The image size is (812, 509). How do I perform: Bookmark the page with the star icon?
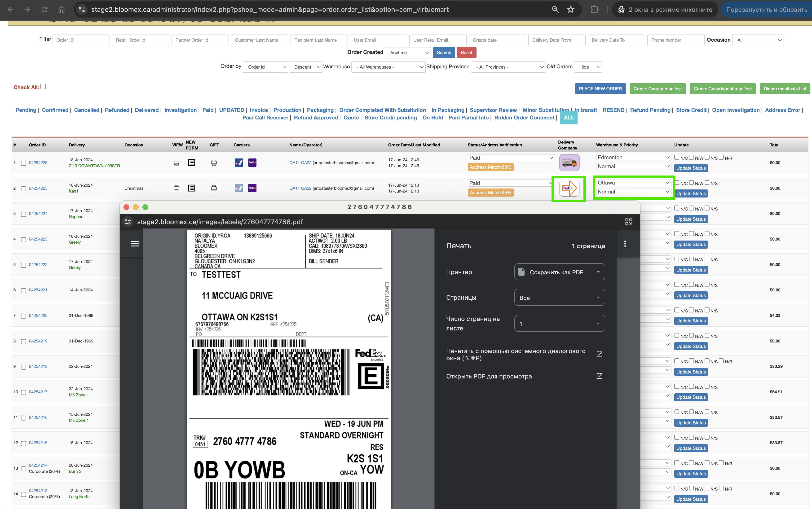570,9
